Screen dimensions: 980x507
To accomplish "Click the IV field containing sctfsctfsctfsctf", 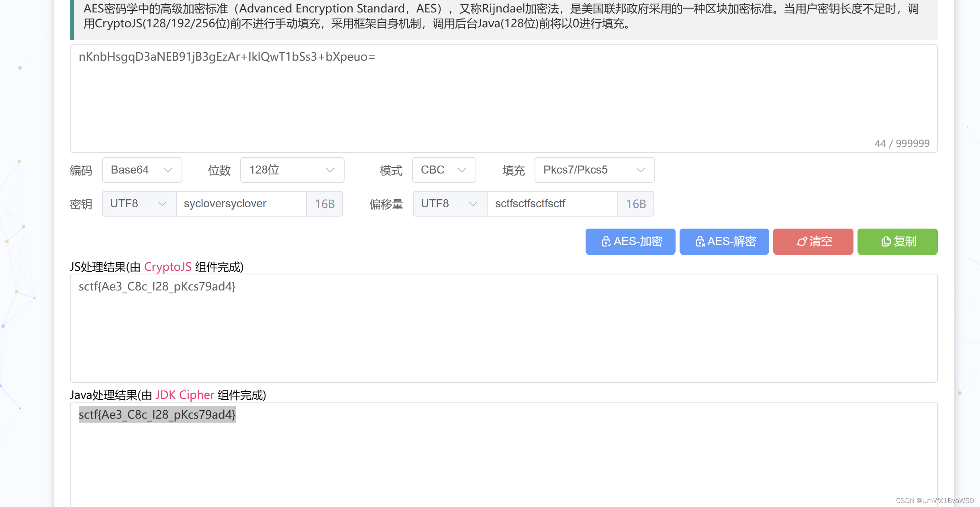I will coord(552,204).
